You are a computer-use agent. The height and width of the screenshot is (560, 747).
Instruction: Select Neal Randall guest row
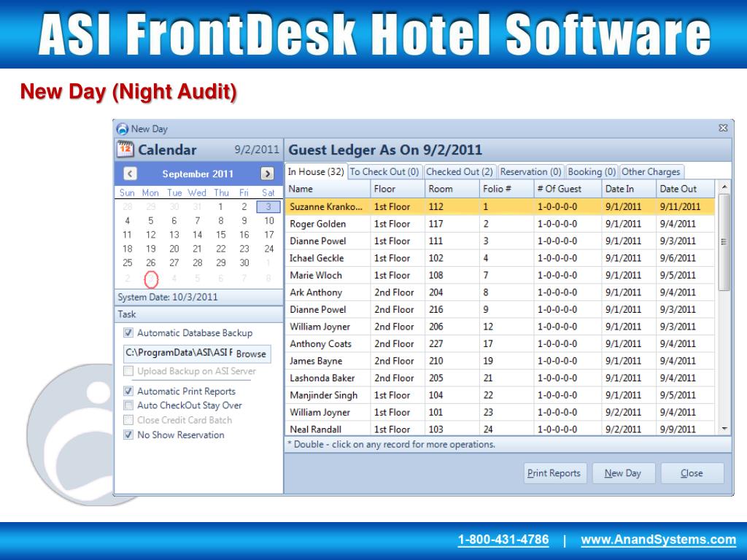point(500,429)
